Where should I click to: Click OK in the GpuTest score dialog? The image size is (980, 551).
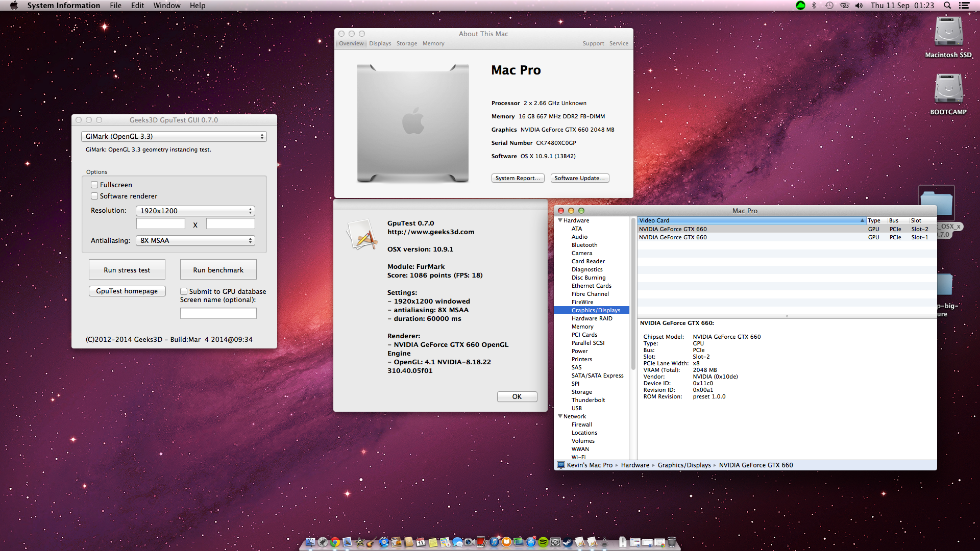pyautogui.click(x=517, y=396)
